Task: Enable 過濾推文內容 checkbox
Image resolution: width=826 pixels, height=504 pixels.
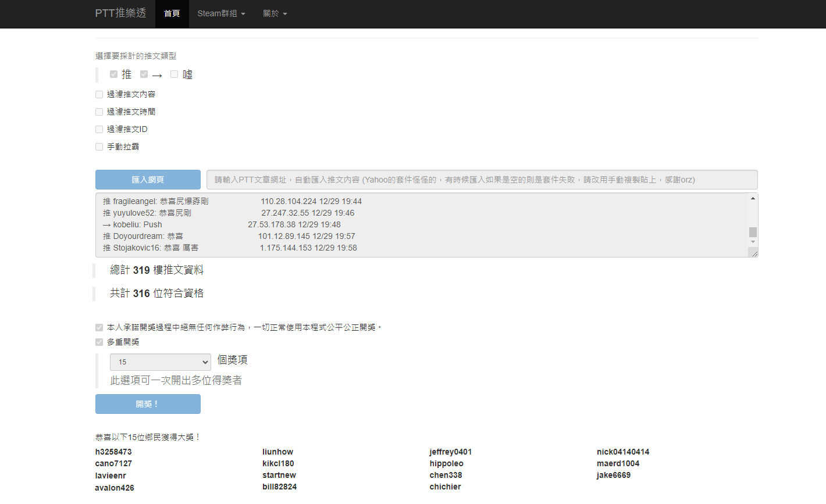Action: click(x=99, y=94)
